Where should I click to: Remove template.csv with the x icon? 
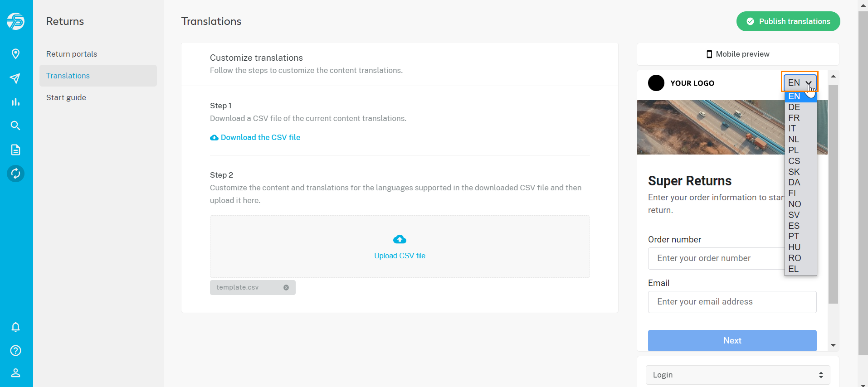286,287
